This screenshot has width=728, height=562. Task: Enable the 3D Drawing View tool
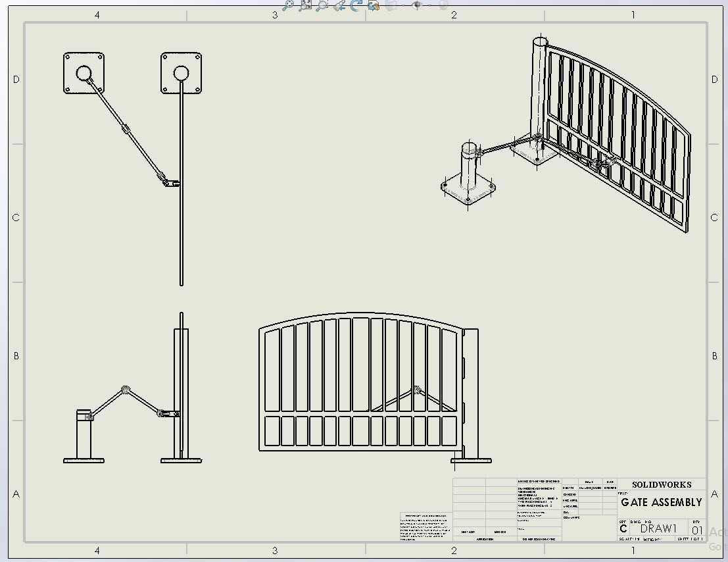(x=374, y=5)
